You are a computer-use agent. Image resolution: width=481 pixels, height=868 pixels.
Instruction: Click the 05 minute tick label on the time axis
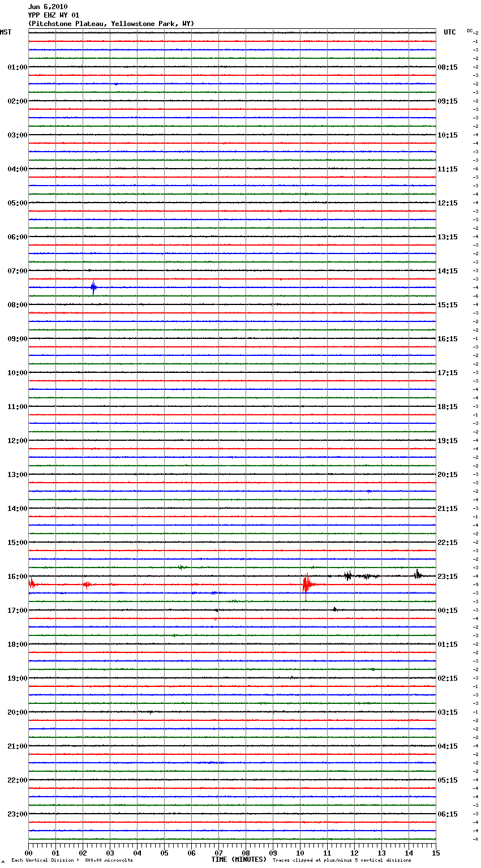tap(164, 853)
